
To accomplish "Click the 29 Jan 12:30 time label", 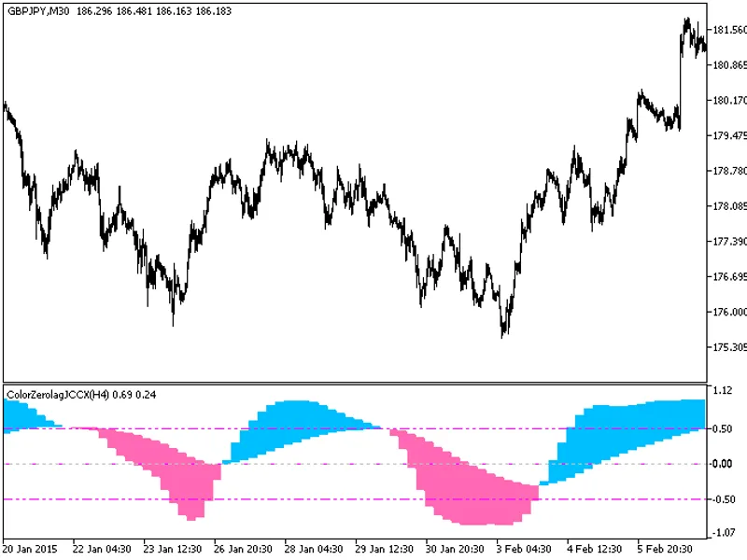I will [x=384, y=549].
